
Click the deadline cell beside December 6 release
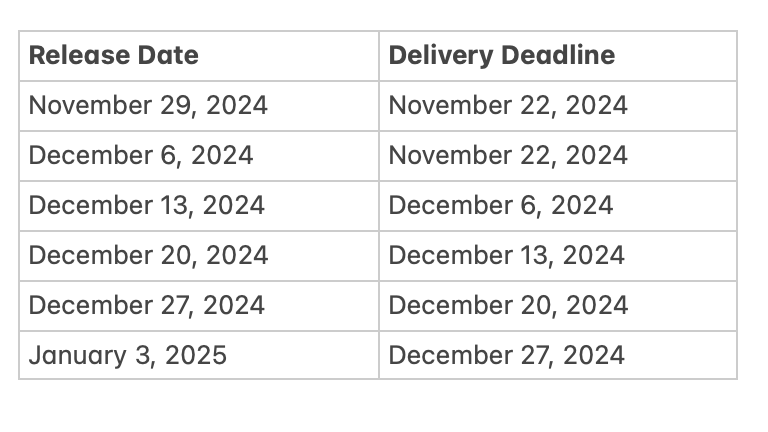point(558,156)
